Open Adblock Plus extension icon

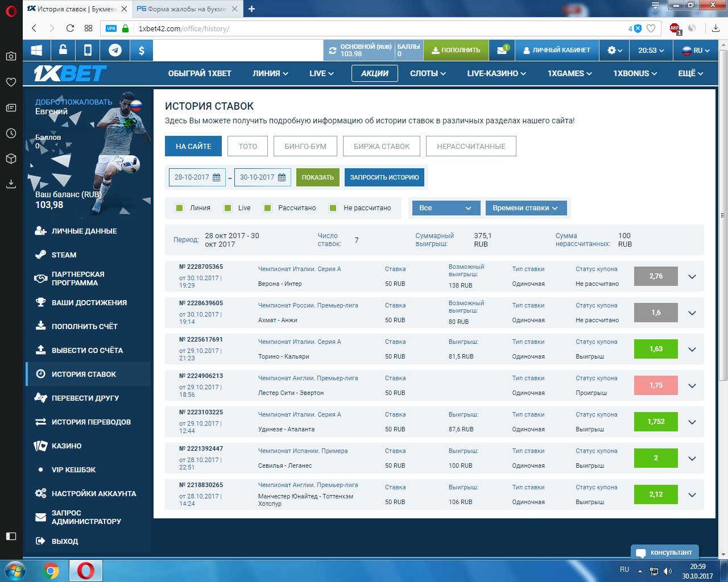tap(675, 28)
